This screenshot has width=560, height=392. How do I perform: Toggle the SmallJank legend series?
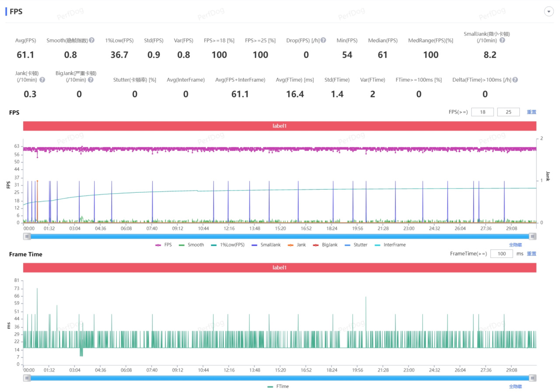point(266,245)
